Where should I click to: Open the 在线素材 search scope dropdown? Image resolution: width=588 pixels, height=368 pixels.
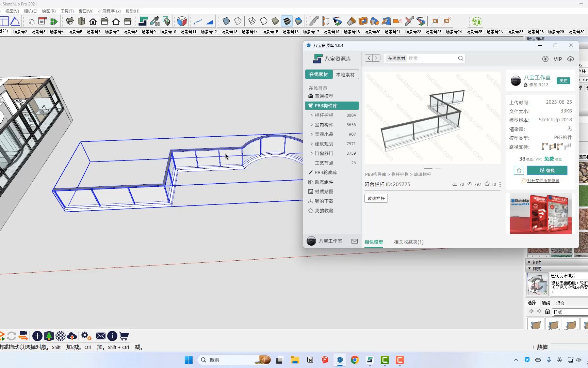(x=396, y=58)
